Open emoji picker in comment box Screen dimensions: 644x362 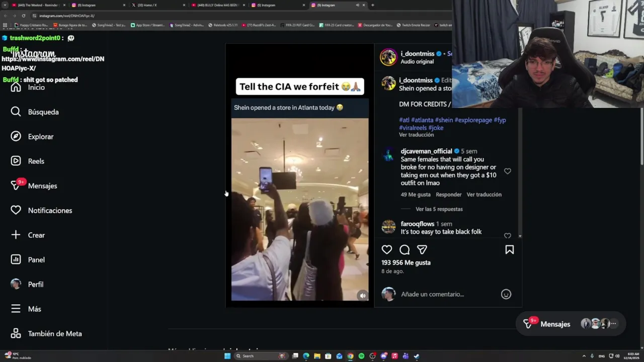tap(506, 294)
